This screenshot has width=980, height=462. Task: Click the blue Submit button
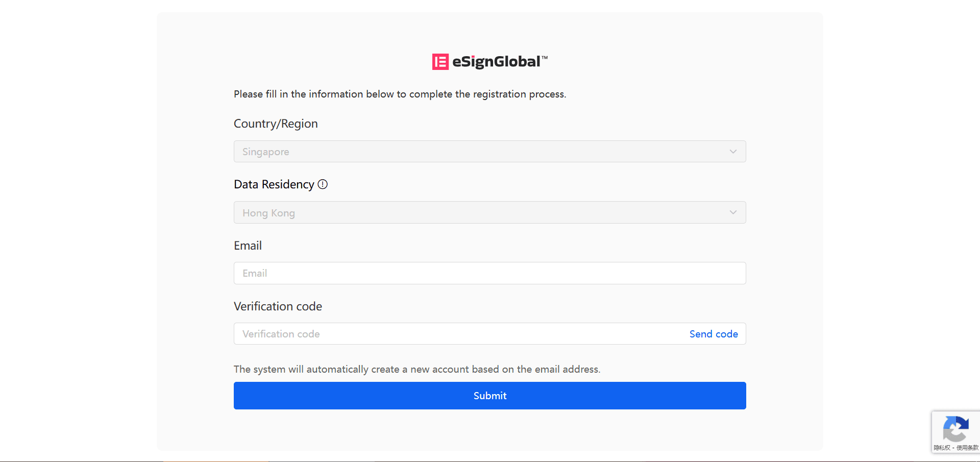click(x=490, y=396)
